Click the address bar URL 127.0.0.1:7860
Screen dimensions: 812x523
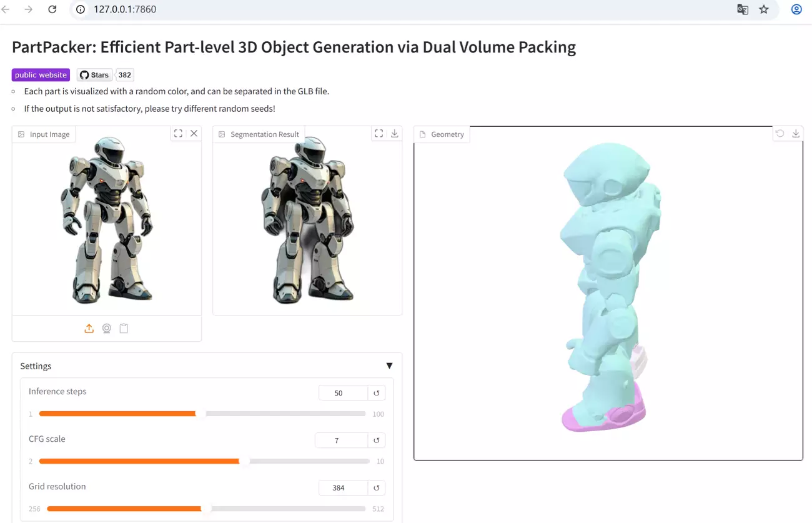coord(125,9)
